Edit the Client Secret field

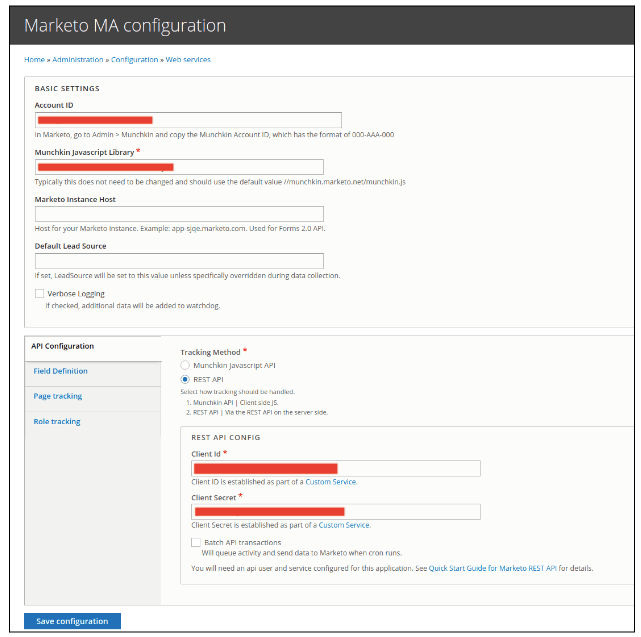tap(336, 512)
